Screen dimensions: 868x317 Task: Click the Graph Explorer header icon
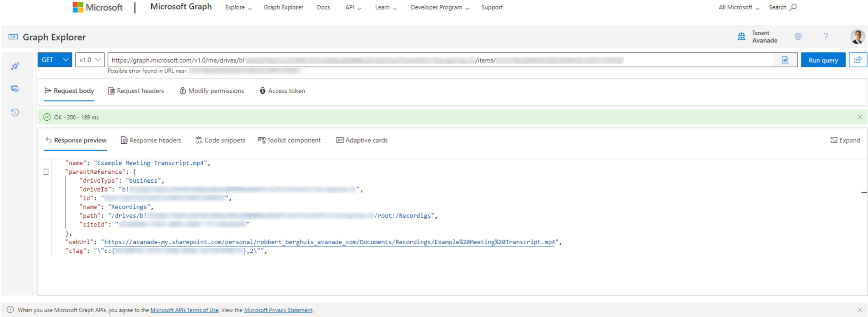coord(13,37)
